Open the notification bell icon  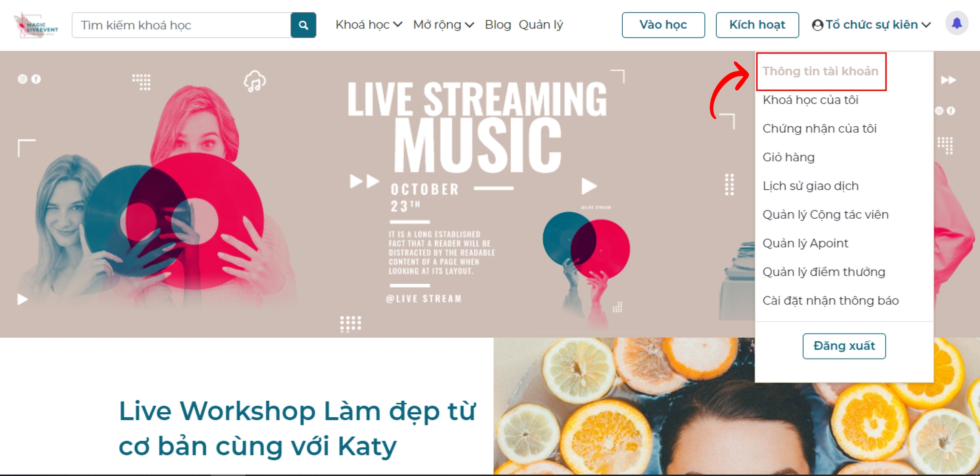coord(957,23)
